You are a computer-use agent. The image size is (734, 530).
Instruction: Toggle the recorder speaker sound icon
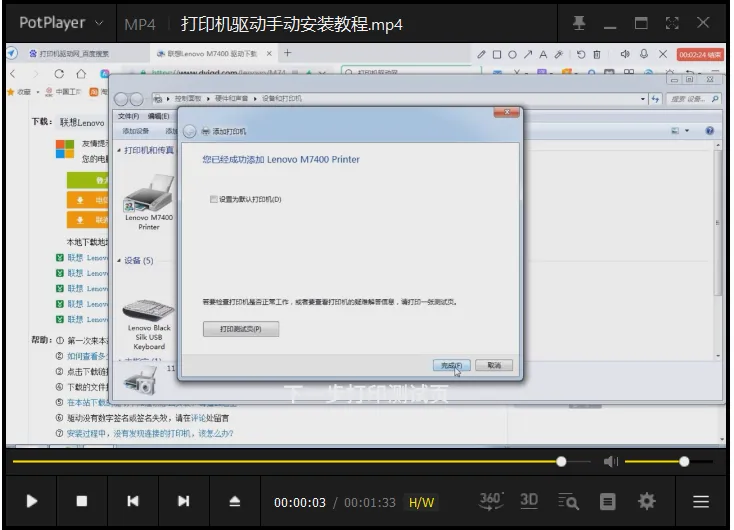625,54
